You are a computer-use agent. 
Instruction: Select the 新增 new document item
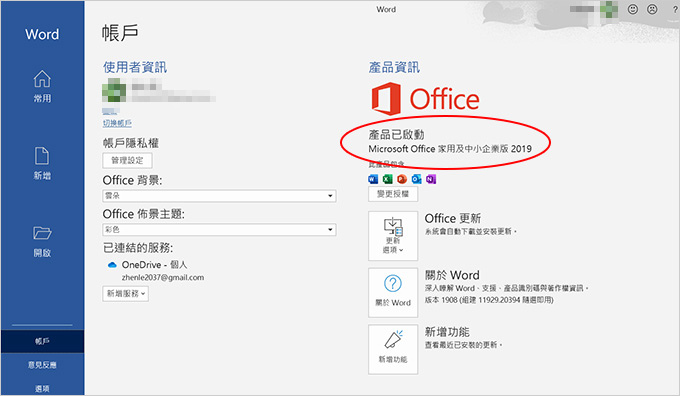point(42,164)
